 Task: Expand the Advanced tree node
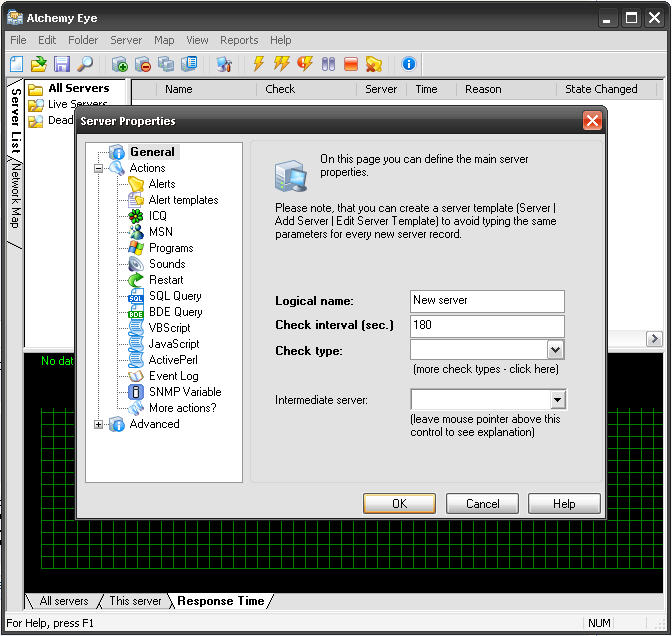98,424
